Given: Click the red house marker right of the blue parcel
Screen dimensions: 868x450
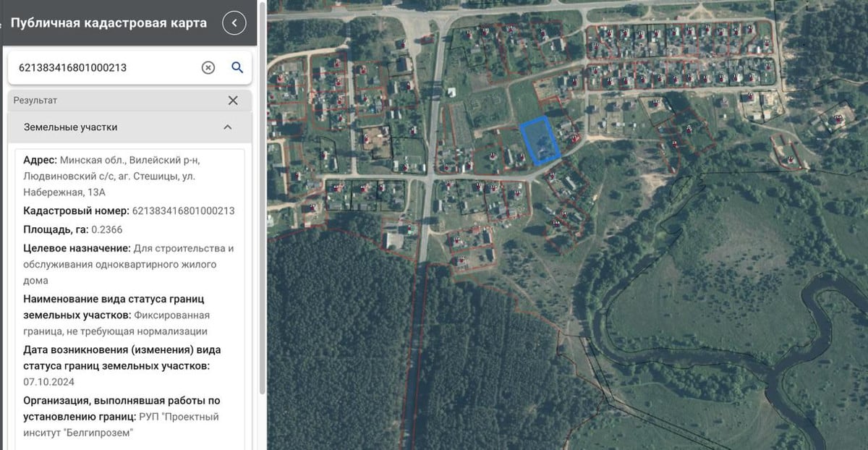Looking at the screenshot, I should 576,137.
